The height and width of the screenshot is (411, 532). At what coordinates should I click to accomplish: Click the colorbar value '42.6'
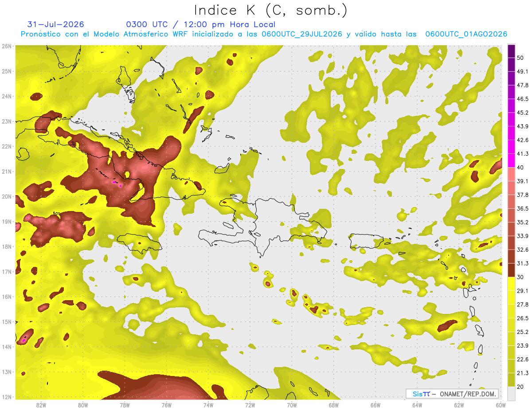[523, 140]
